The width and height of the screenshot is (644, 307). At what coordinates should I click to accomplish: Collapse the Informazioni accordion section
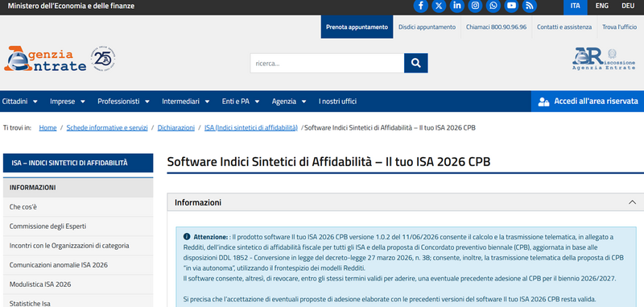pyautogui.click(x=632, y=202)
